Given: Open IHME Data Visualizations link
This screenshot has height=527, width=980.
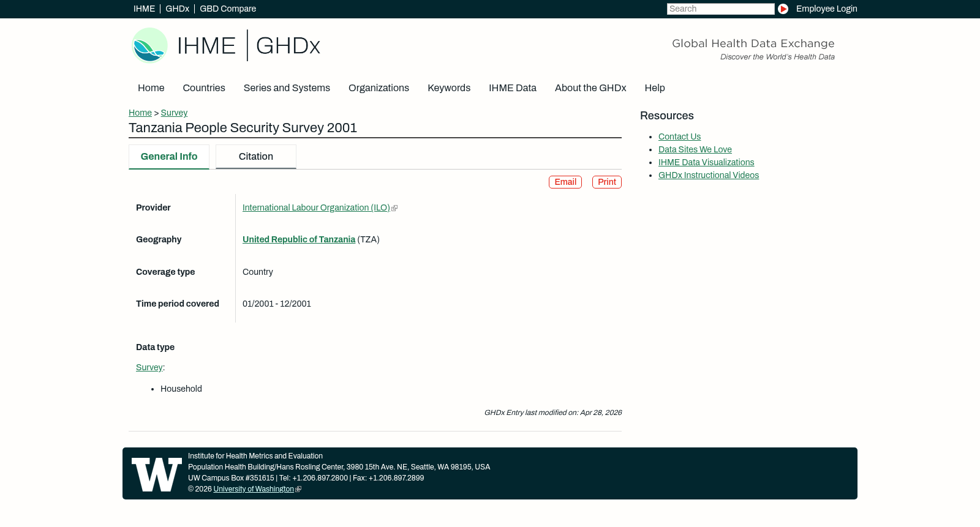Looking at the screenshot, I should [706, 163].
